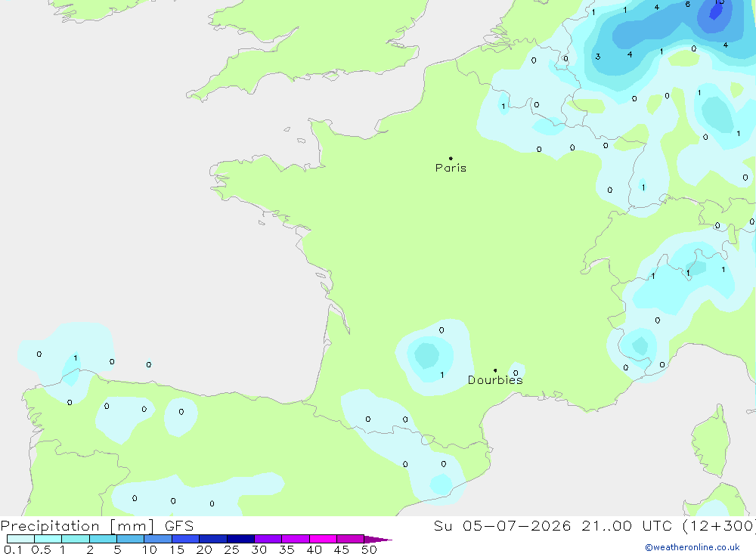Screen dimensions: 756x554
Task: Click the '25' legend scale value
Action: coord(232,549)
